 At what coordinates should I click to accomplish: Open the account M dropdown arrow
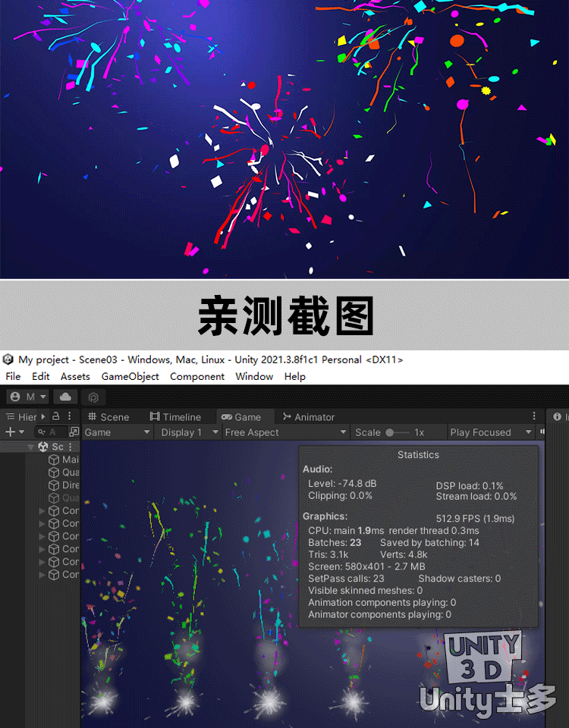tap(43, 397)
